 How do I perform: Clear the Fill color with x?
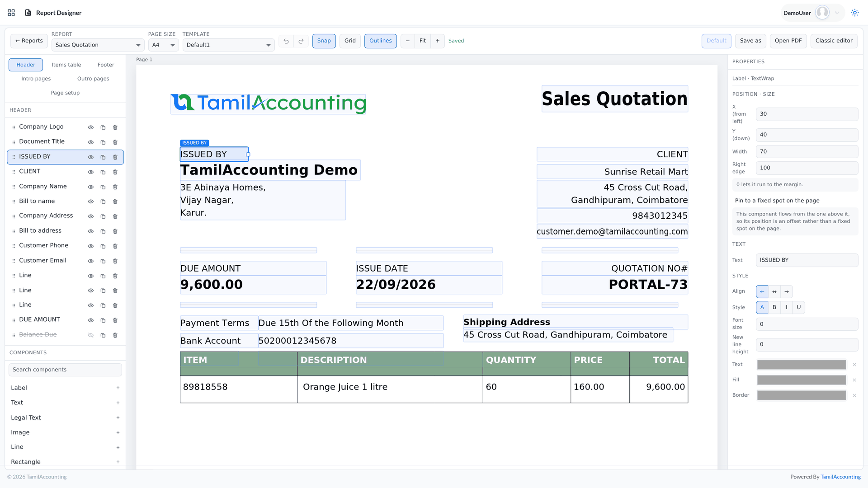click(x=854, y=380)
